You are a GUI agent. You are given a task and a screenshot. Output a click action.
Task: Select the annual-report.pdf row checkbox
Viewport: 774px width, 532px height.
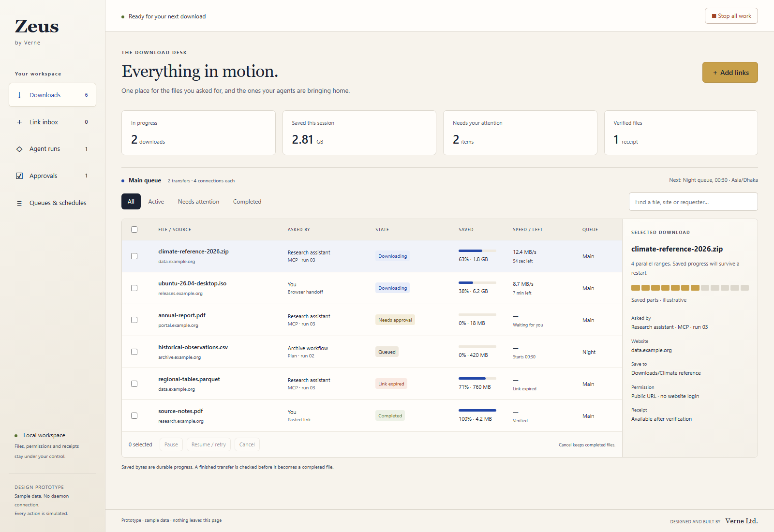pos(134,320)
